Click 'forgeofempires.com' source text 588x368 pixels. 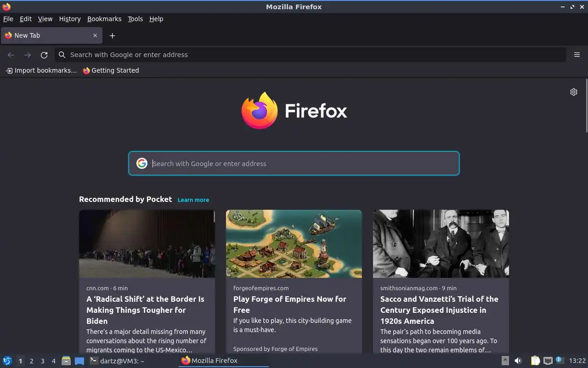point(261,288)
